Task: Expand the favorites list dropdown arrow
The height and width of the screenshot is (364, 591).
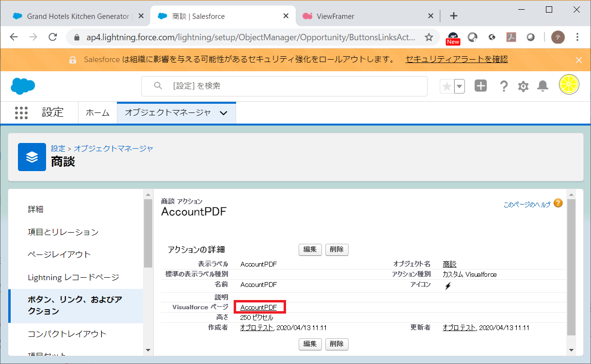Action: coord(459,86)
